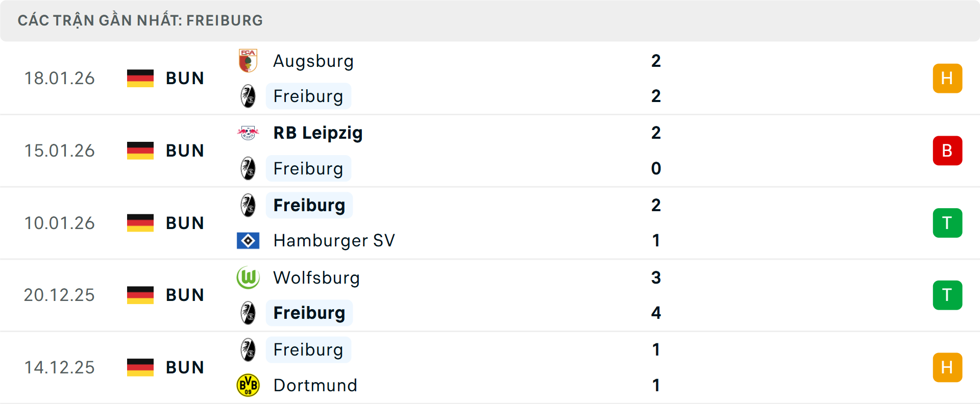Open details for the 10.01.26 fixture
The width and height of the screenshot is (980, 404).
[x=490, y=222]
